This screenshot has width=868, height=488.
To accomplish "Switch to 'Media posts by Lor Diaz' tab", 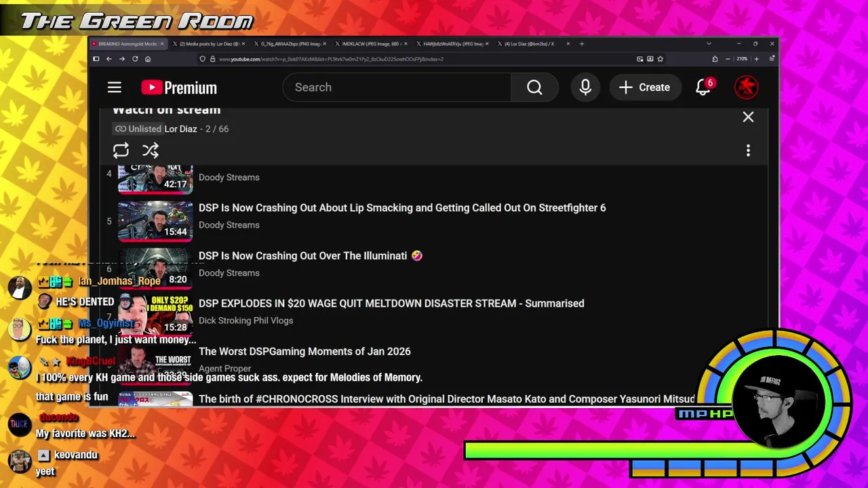I will click(x=208, y=43).
